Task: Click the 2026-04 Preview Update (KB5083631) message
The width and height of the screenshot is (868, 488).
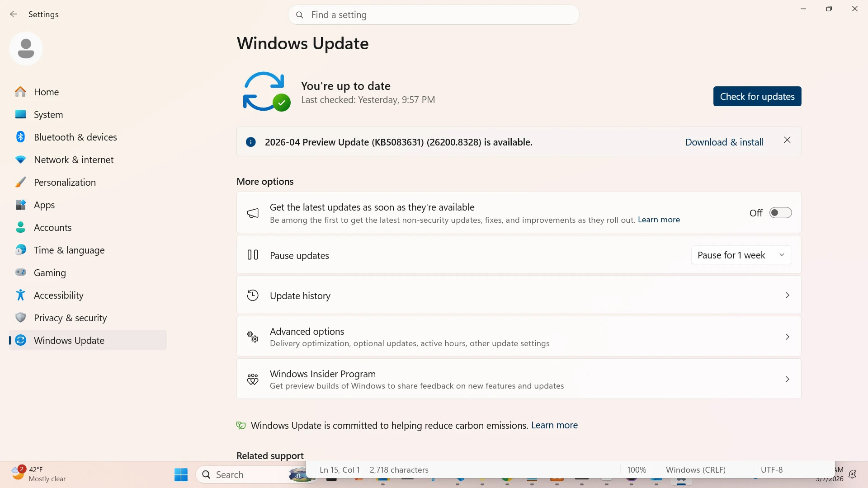Action: (x=399, y=142)
